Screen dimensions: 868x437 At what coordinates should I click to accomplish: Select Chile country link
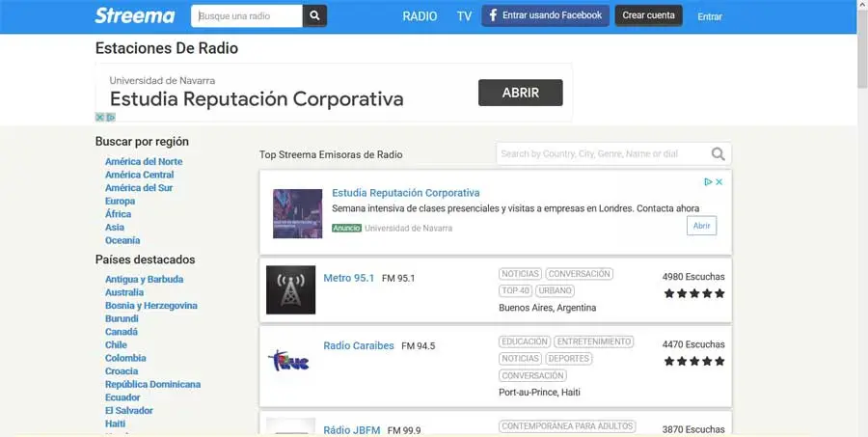(117, 344)
